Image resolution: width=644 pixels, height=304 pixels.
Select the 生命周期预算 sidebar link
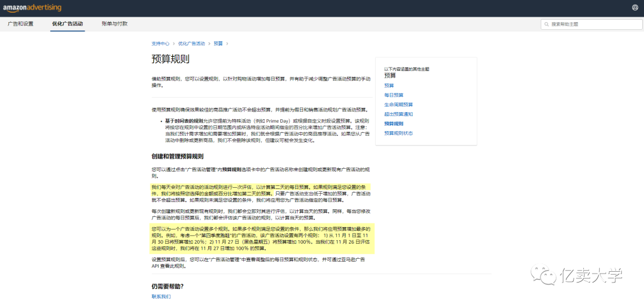tap(398, 104)
